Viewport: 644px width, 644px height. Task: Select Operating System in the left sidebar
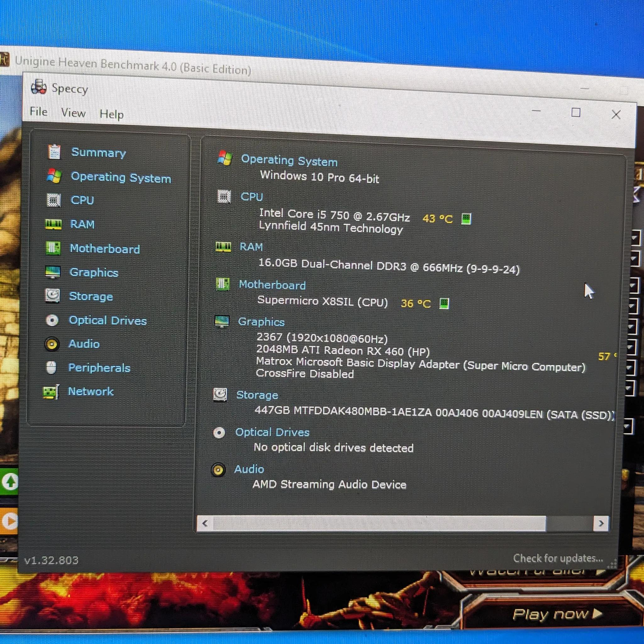(x=121, y=177)
